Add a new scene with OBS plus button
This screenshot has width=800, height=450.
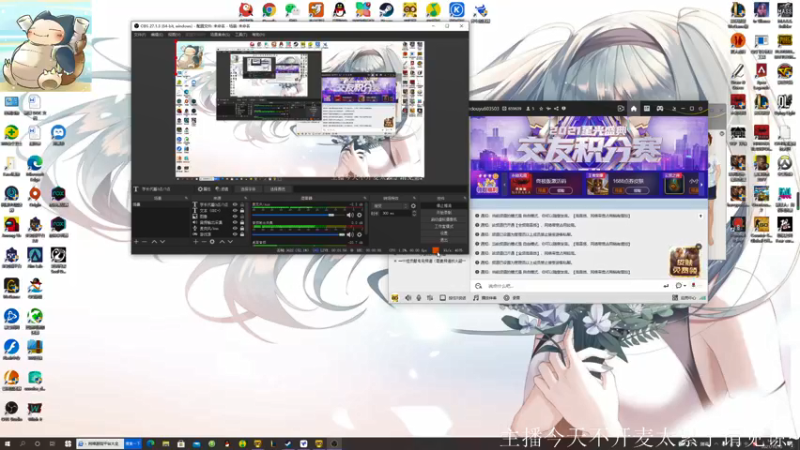(x=136, y=241)
